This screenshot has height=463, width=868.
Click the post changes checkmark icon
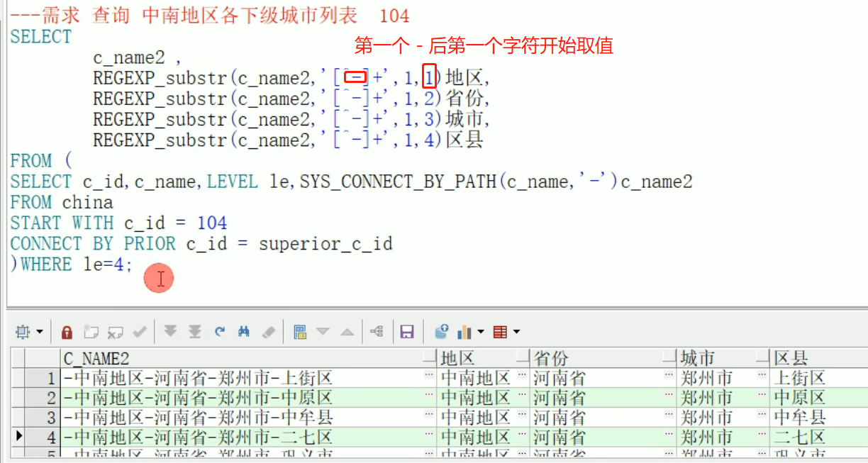pos(140,331)
